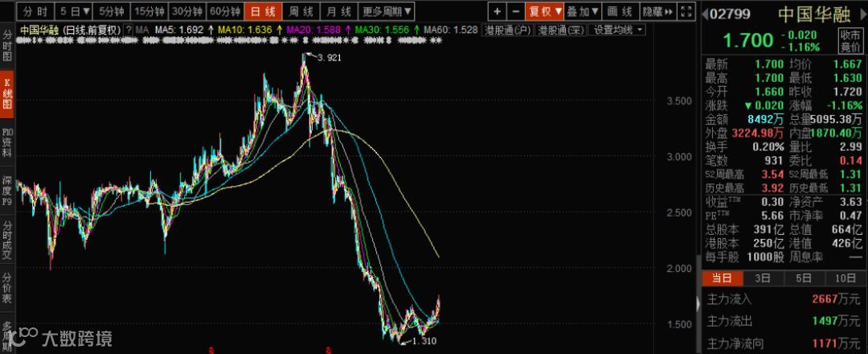Viewport: 868px width, 354px height.
Task: Select the 5分钟 chart period
Action: [112, 11]
